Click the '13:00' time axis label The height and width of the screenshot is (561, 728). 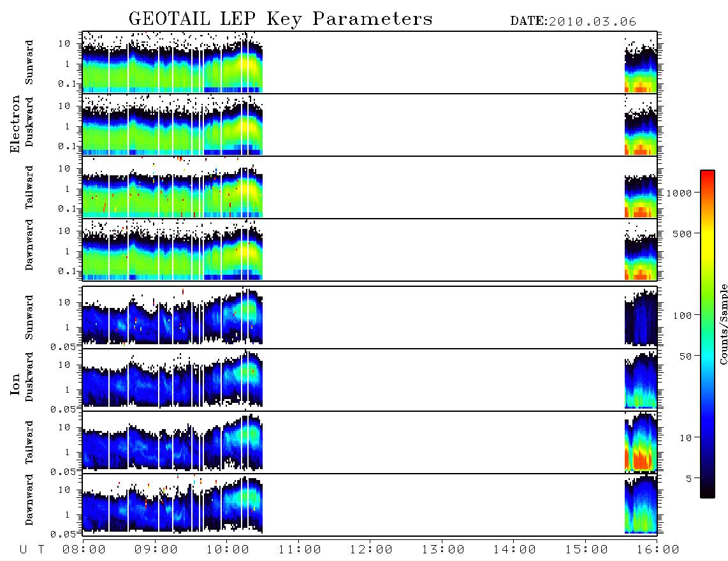[443, 550]
